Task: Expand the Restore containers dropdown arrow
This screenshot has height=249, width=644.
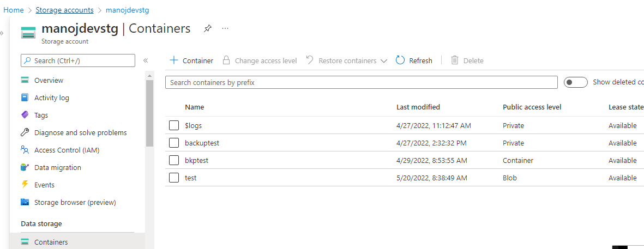Action: coord(384,61)
